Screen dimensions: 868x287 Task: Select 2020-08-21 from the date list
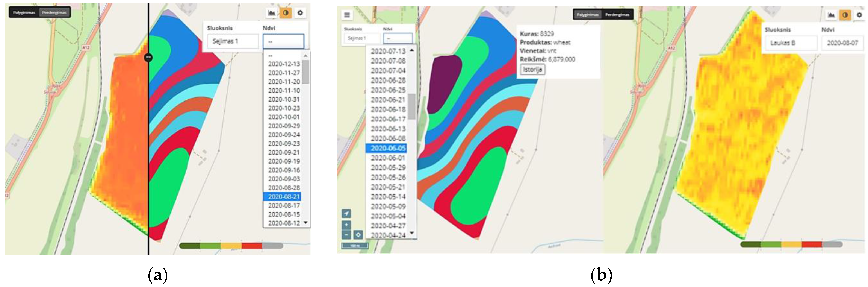[284, 197]
